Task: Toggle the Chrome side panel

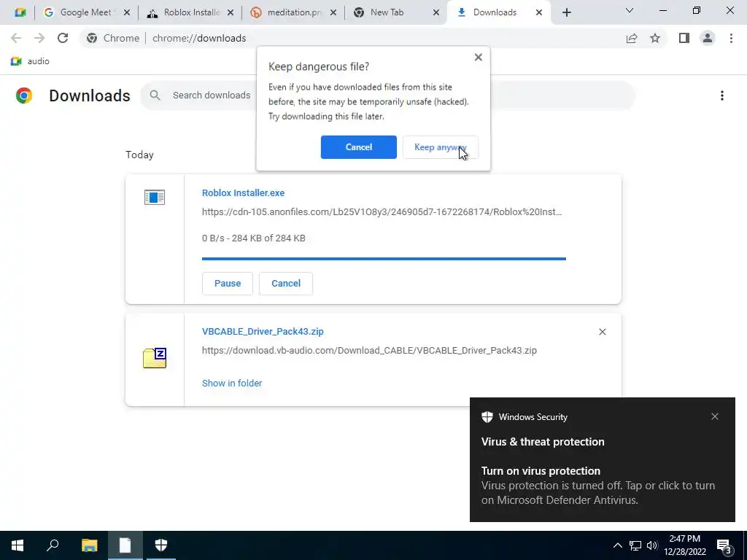Action: point(684,38)
